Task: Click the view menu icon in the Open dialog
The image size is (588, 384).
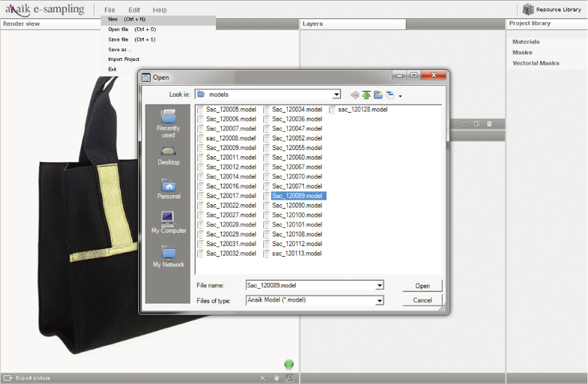Action: coord(390,95)
